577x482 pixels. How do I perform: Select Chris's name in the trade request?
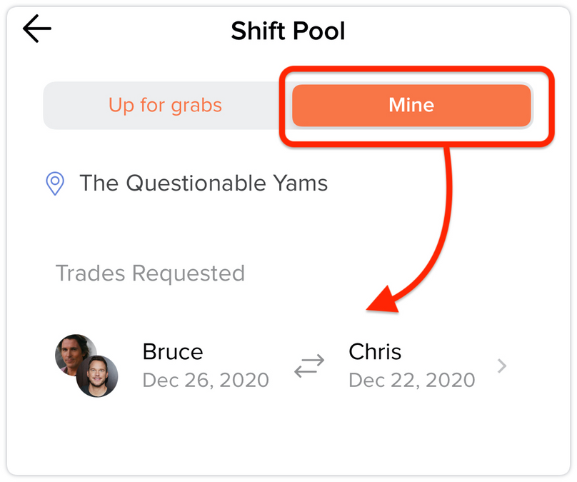point(375,351)
